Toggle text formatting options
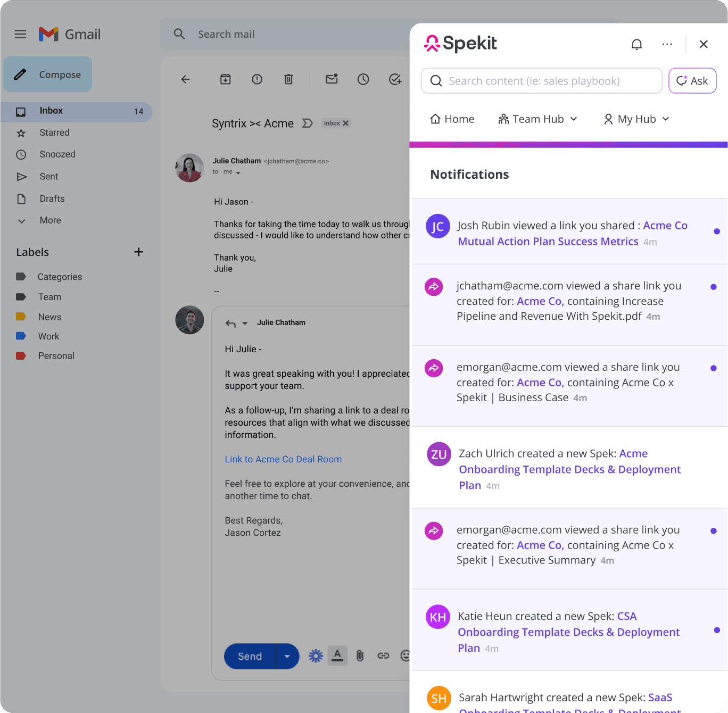This screenshot has width=728, height=713. point(337,656)
